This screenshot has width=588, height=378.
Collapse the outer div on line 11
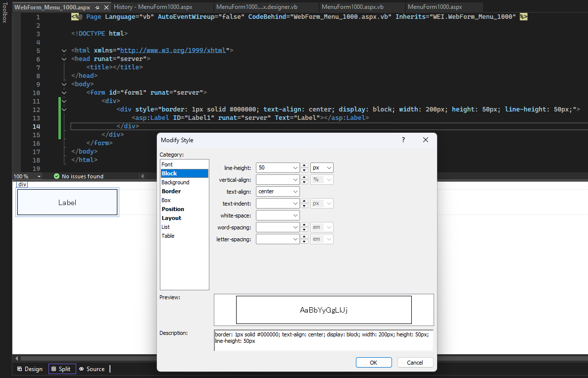(64, 101)
